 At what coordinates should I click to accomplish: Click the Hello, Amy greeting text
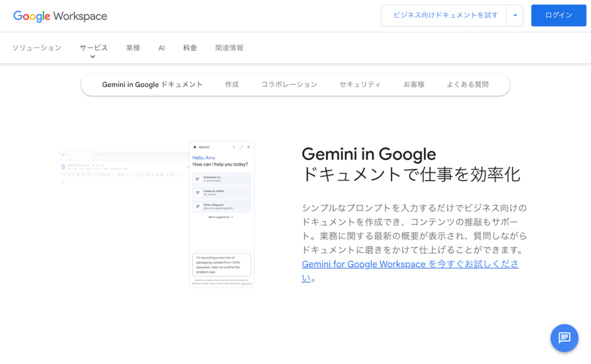204,157
